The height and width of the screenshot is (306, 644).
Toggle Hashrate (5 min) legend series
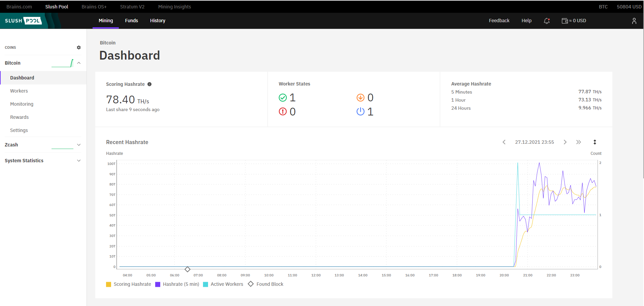177,284
